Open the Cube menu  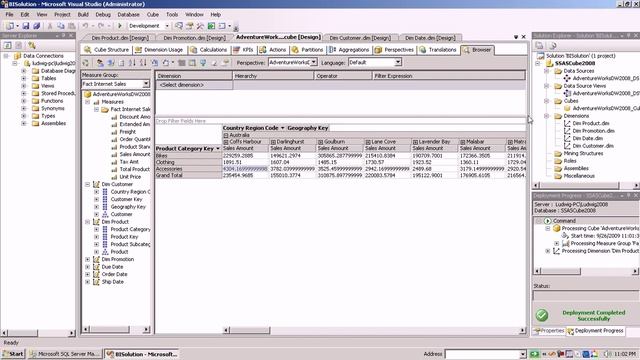click(153, 14)
